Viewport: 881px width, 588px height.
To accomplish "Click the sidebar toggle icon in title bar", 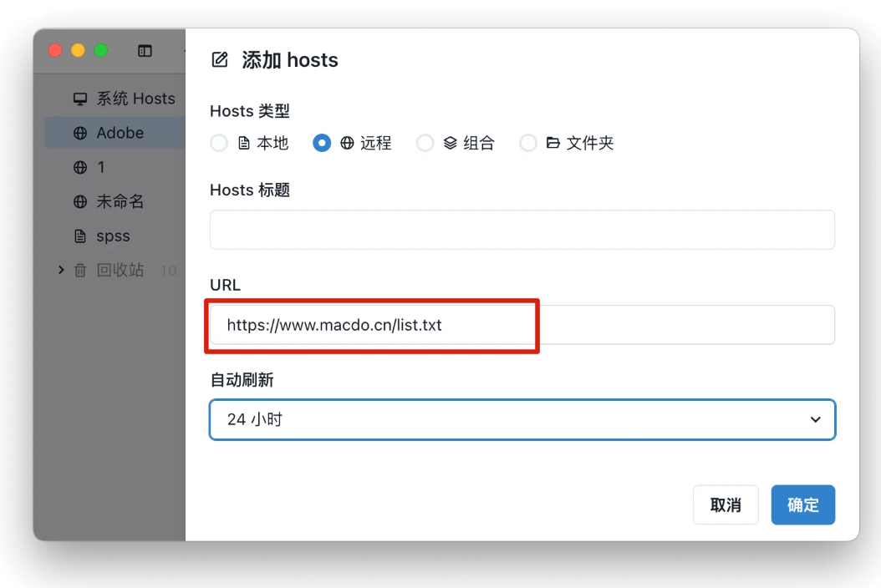I will pos(145,51).
